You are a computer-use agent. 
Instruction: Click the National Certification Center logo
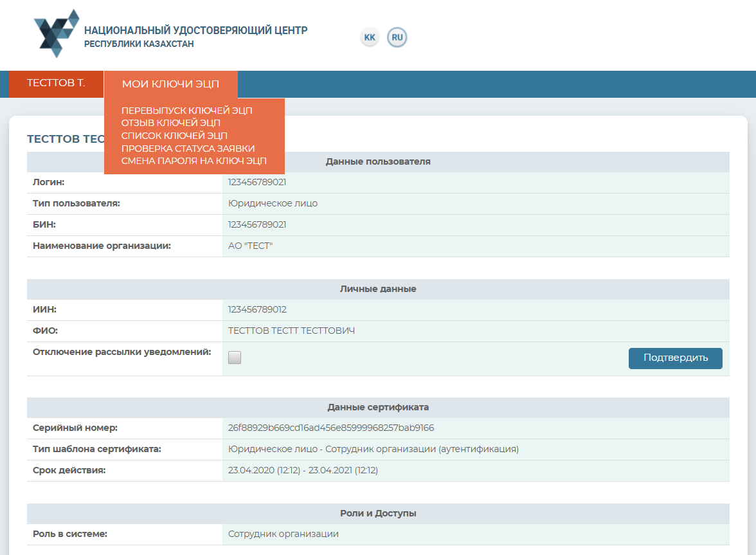[57, 33]
